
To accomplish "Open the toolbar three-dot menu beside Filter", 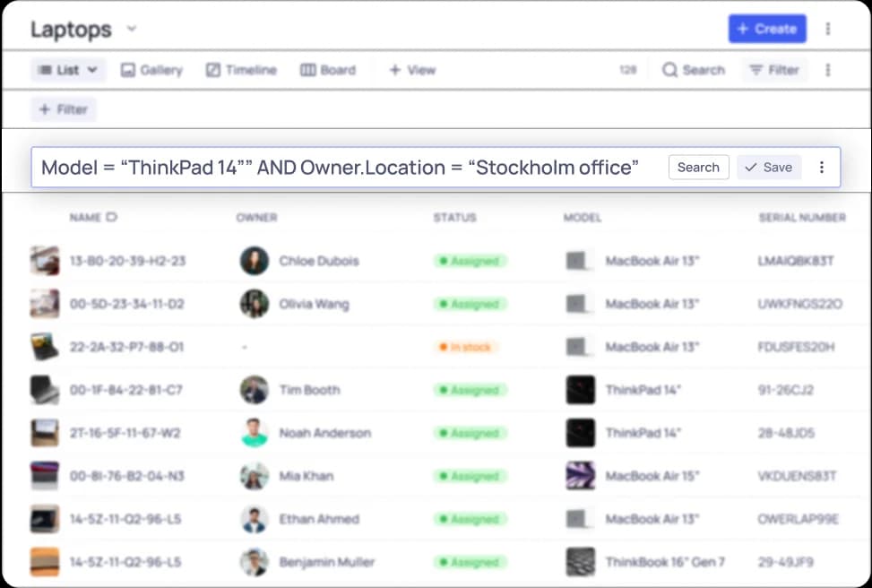I will coord(827,70).
